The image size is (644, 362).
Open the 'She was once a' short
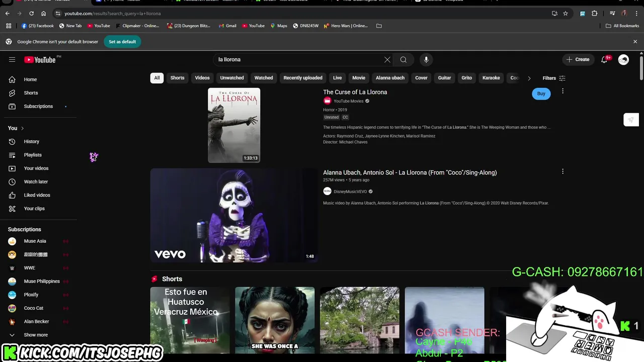275,320
